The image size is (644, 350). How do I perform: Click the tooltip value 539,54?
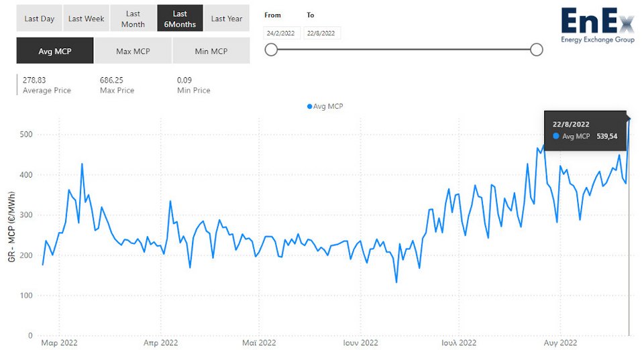[x=607, y=136]
